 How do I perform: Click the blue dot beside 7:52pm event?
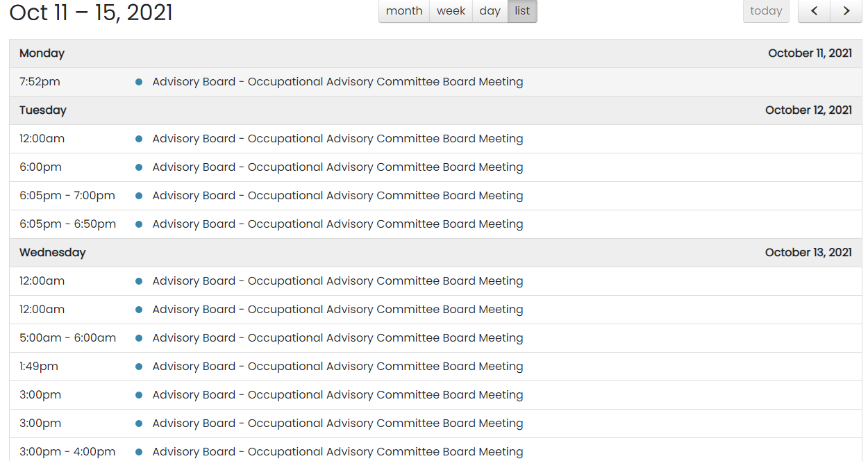pyautogui.click(x=139, y=82)
